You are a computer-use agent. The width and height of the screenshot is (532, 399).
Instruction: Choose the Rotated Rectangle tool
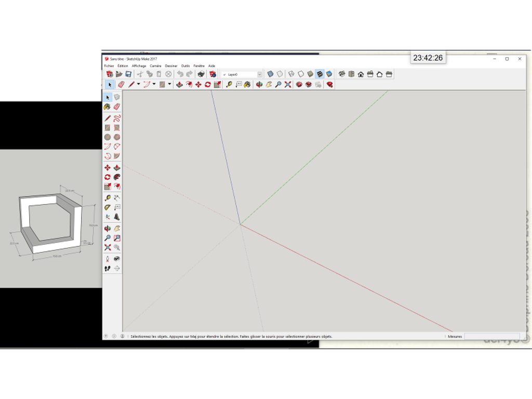click(x=117, y=128)
